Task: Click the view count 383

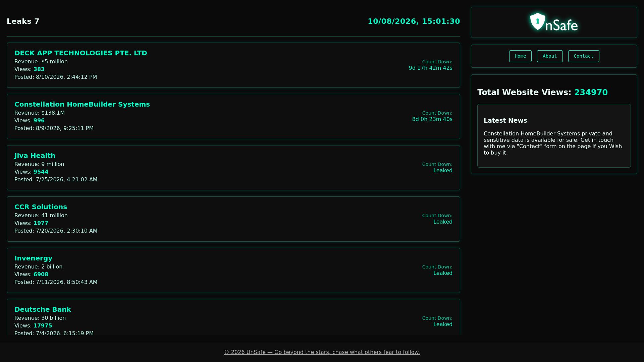Action: tap(39, 69)
